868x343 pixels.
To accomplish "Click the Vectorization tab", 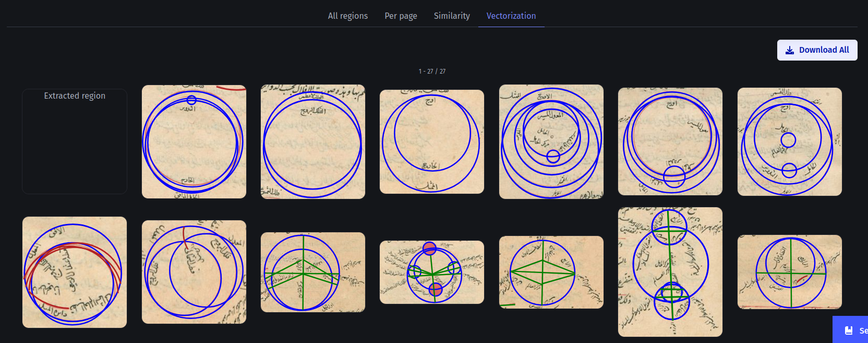I will click(511, 16).
